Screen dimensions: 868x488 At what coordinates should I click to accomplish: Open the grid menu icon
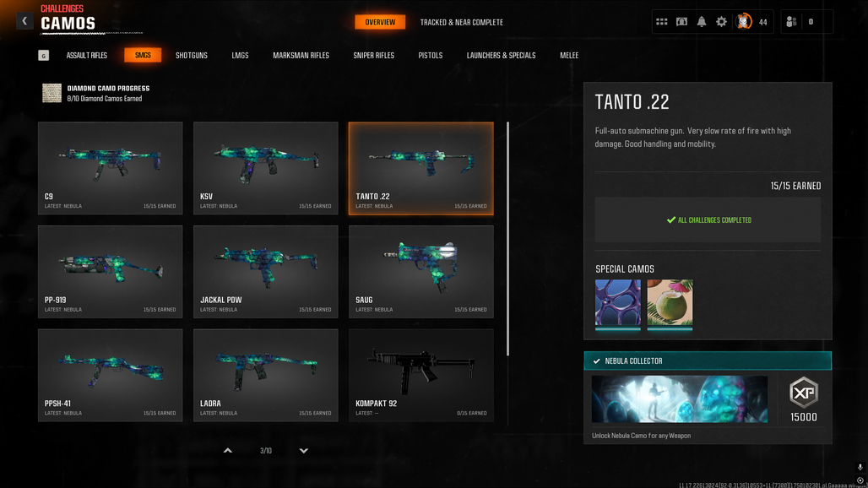pyautogui.click(x=661, y=22)
